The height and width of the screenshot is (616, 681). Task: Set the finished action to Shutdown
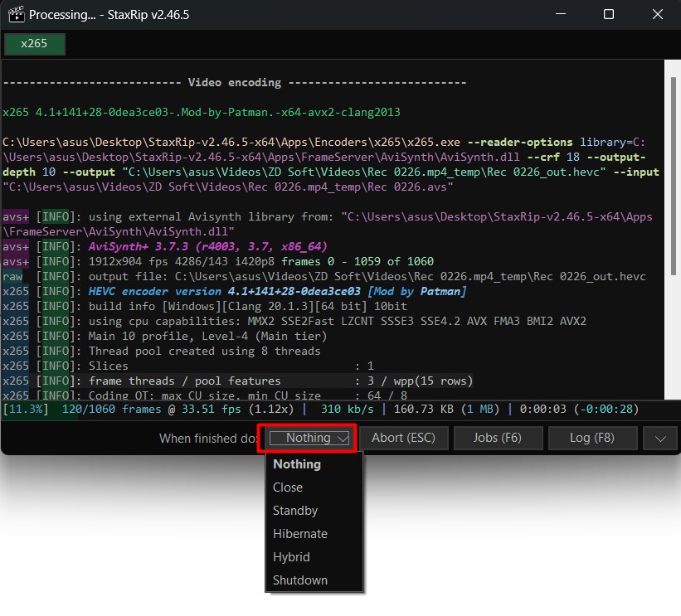(x=300, y=580)
